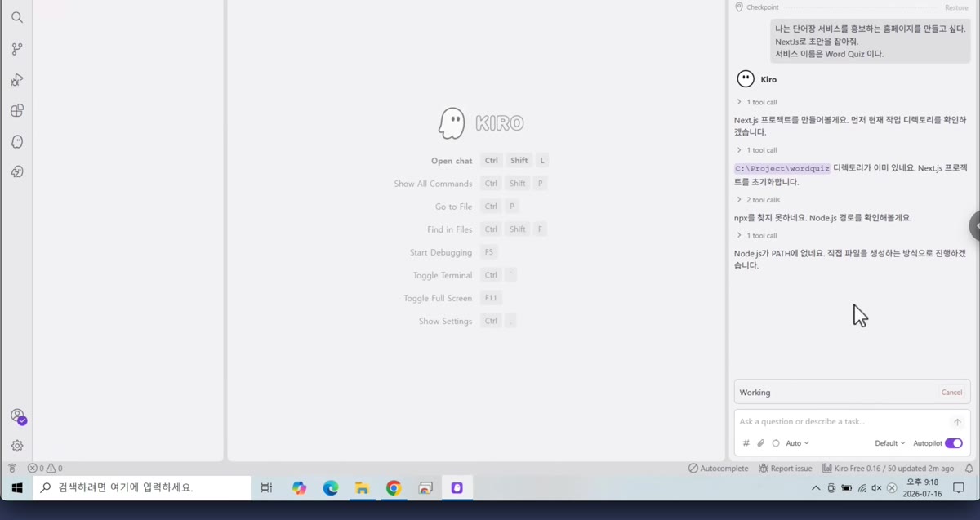The width and height of the screenshot is (980, 520).
Task: Click the hash context icon in chat input
Action: coord(746,443)
